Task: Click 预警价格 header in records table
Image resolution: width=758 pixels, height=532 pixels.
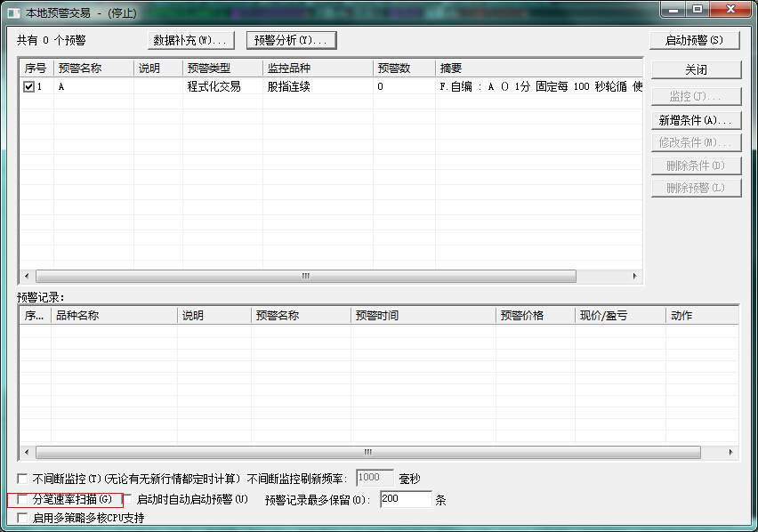Action: pyautogui.click(x=536, y=316)
